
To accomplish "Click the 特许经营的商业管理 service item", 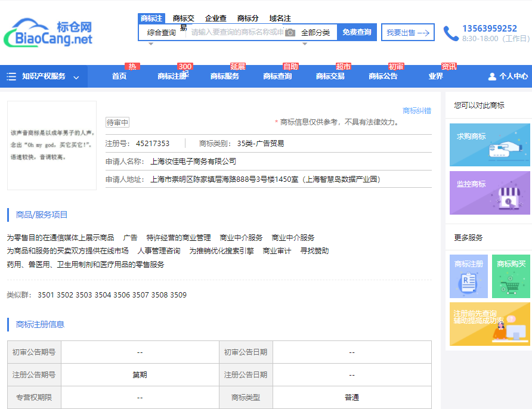I will pos(178,238).
